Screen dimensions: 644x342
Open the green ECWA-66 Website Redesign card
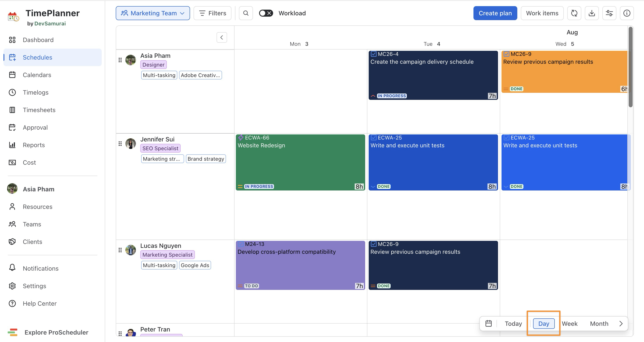300,162
